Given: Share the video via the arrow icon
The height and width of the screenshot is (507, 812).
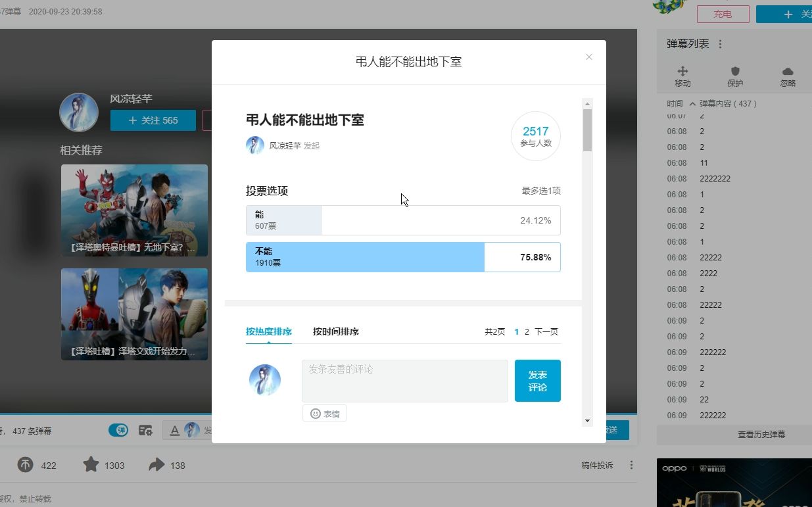Looking at the screenshot, I should [x=156, y=465].
